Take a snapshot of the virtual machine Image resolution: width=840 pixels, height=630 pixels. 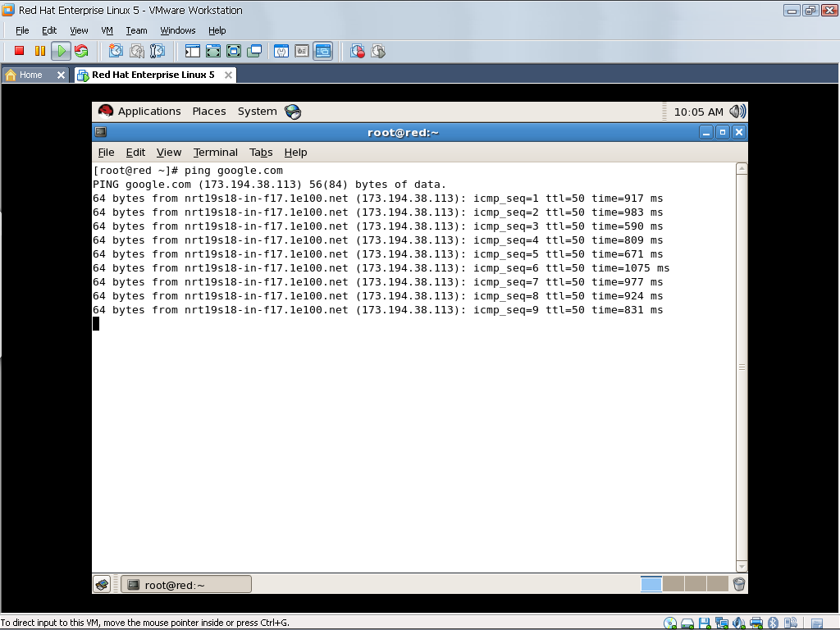(116, 51)
